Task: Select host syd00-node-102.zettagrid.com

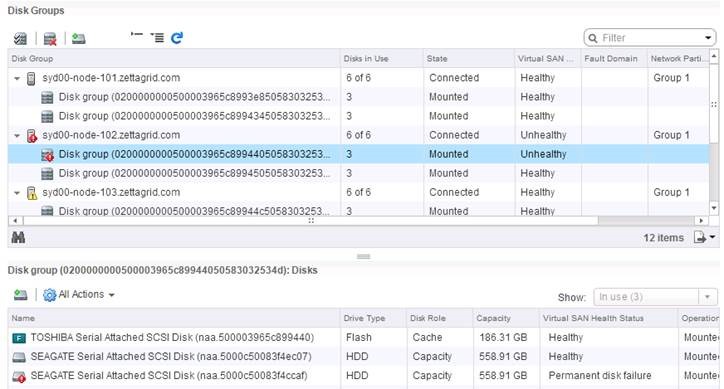Action: click(x=111, y=135)
